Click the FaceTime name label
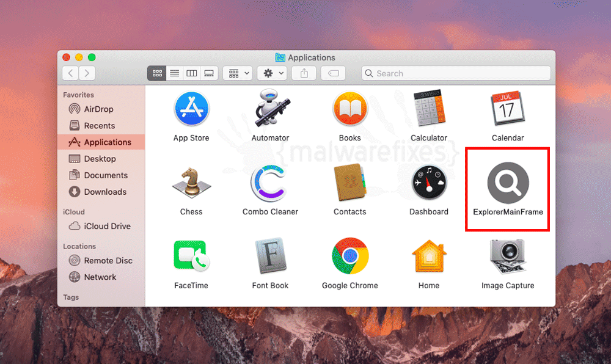The image size is (611, 364). coord(191,286)
